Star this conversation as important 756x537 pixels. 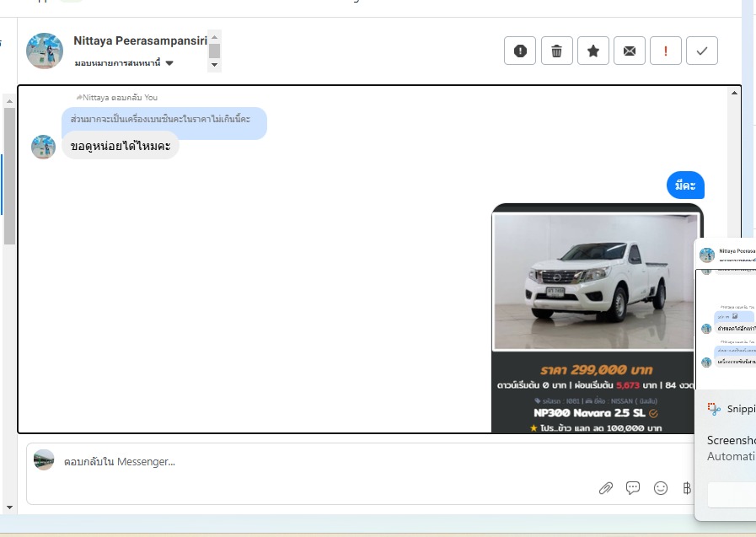point(593,51)
